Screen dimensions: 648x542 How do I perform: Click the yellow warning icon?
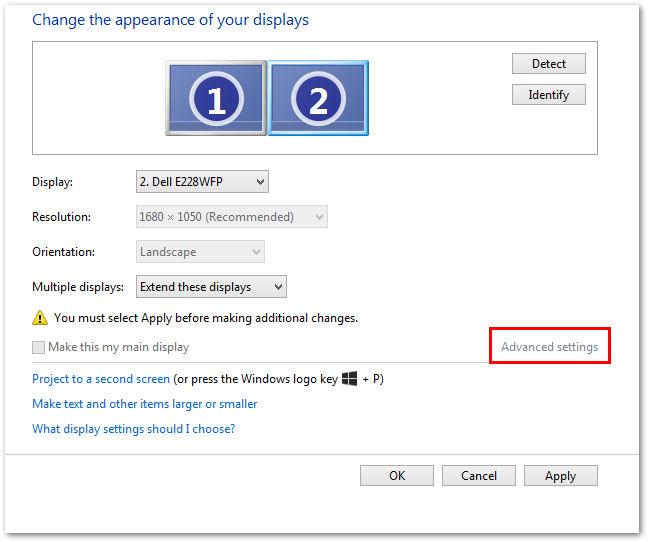(40, 318)
